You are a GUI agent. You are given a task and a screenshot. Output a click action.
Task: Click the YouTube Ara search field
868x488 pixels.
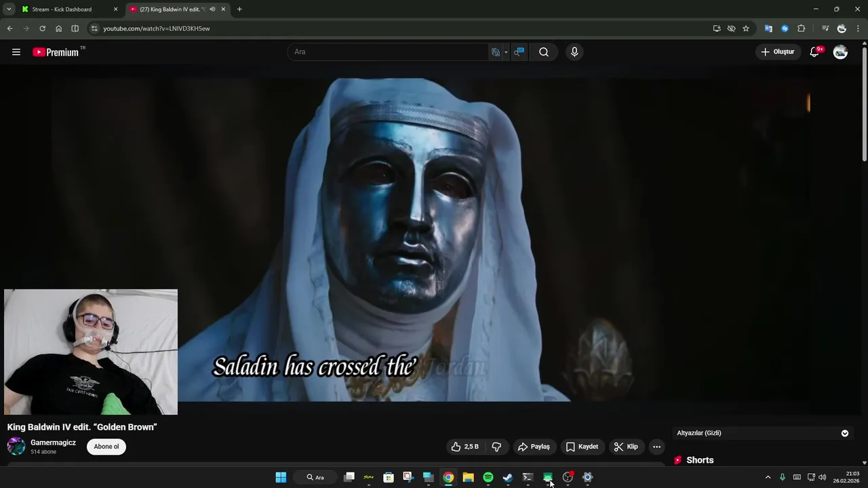(x=388, y=52)
